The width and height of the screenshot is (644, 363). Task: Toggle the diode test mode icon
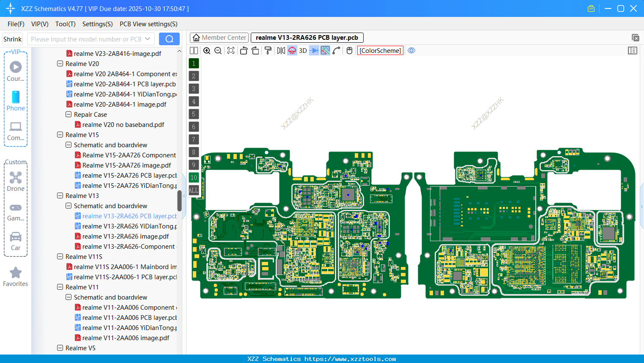pos(313,50)
